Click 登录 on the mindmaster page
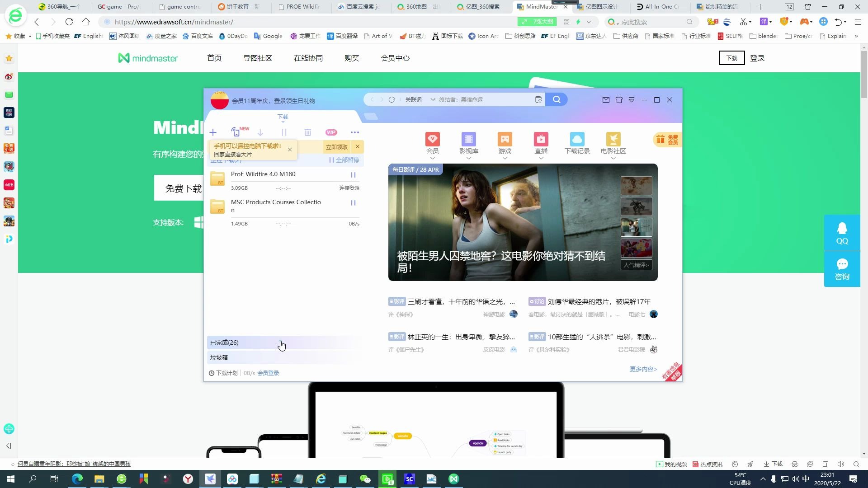Image resolution: width=868 pixels, height=488 pixels. pos(757,58)
